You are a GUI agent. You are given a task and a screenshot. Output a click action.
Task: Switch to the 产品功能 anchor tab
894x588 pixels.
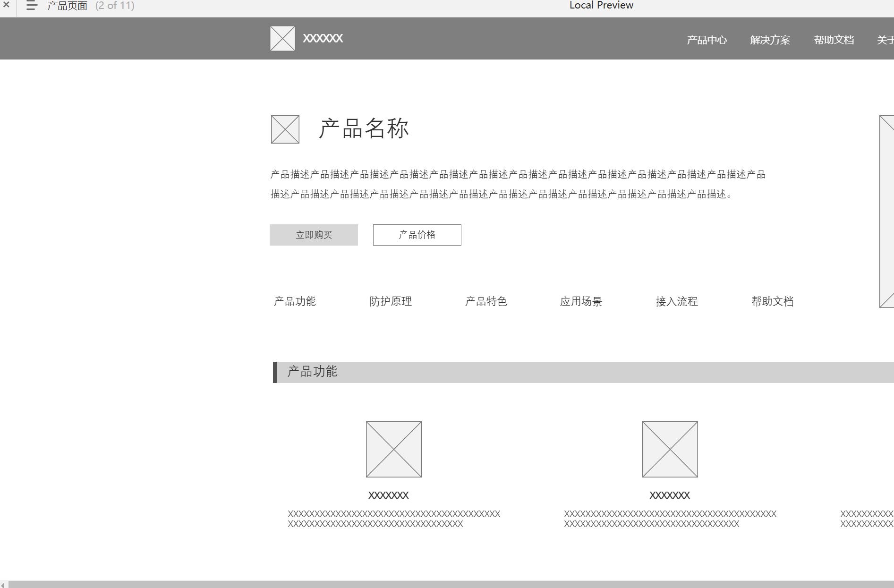click(x=295, y=301)
